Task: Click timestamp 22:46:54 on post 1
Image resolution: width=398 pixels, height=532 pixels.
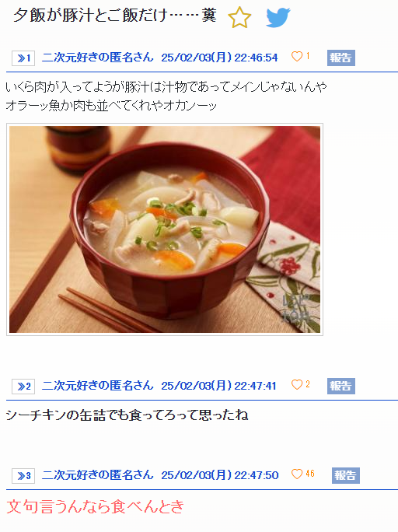Action: 256,58
